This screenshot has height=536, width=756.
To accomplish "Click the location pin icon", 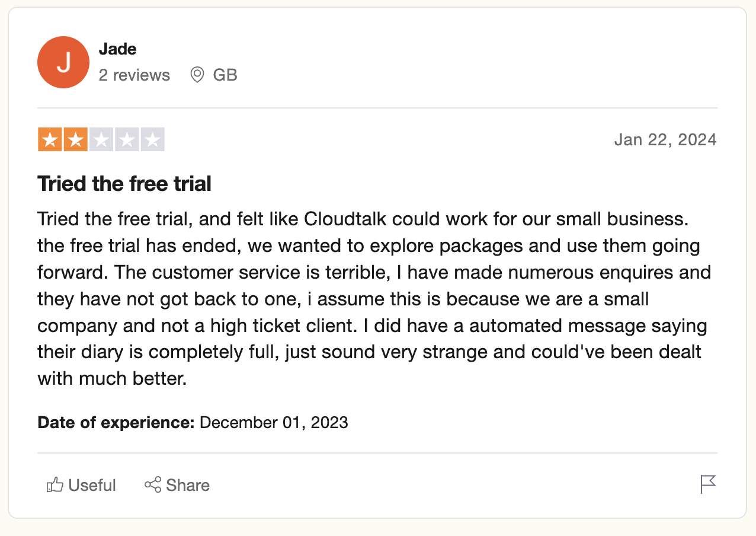I will coord(197,75).
